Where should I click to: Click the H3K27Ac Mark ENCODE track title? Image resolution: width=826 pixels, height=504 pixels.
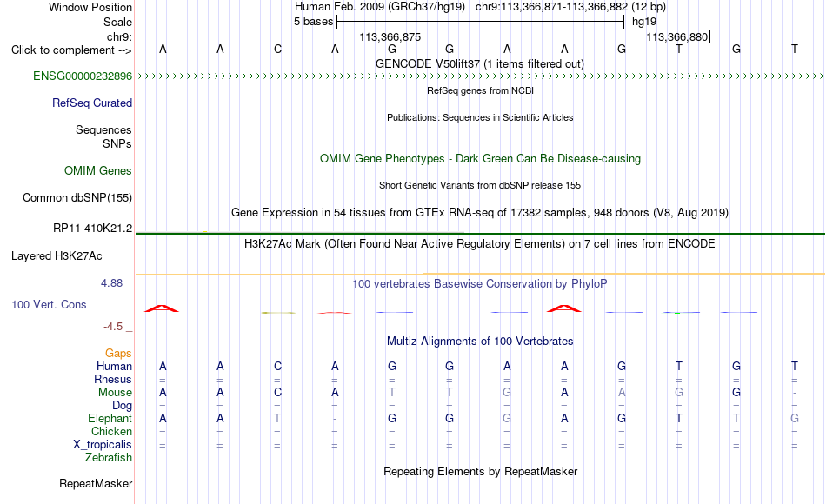(480, 243)
